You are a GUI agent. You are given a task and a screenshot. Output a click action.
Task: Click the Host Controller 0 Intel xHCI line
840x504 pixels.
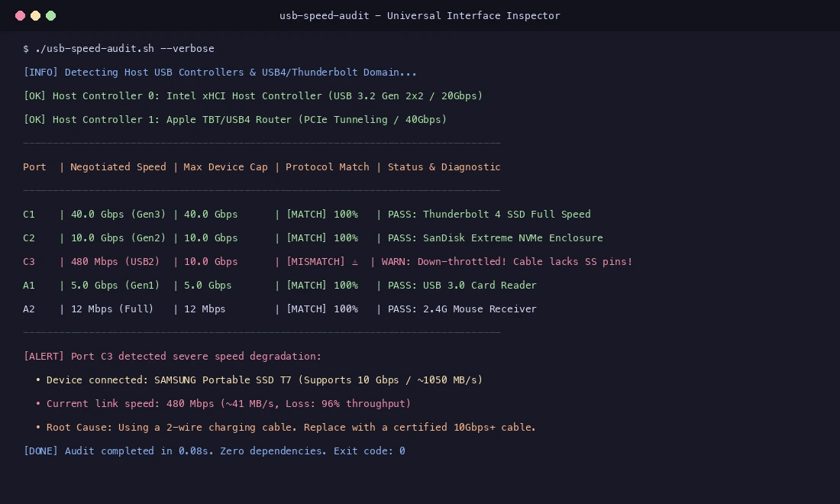pyautogui.click(x=253, y=95)
